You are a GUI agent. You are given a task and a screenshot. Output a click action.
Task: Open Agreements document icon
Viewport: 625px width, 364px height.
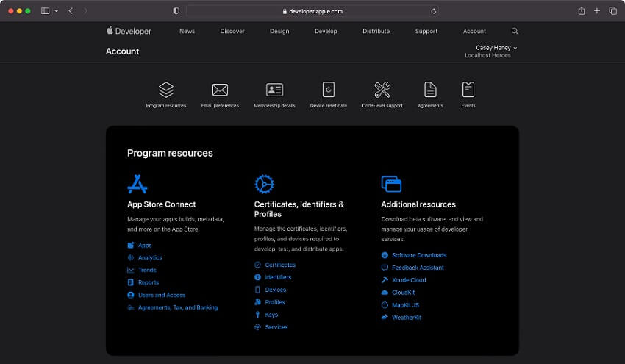(x=430, y=90)
